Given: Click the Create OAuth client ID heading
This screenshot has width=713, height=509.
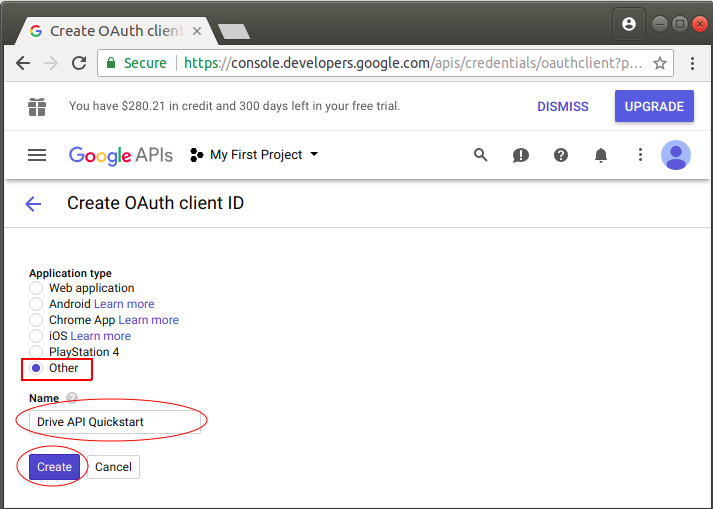Looking at the screenshot, I should [156, 203].
